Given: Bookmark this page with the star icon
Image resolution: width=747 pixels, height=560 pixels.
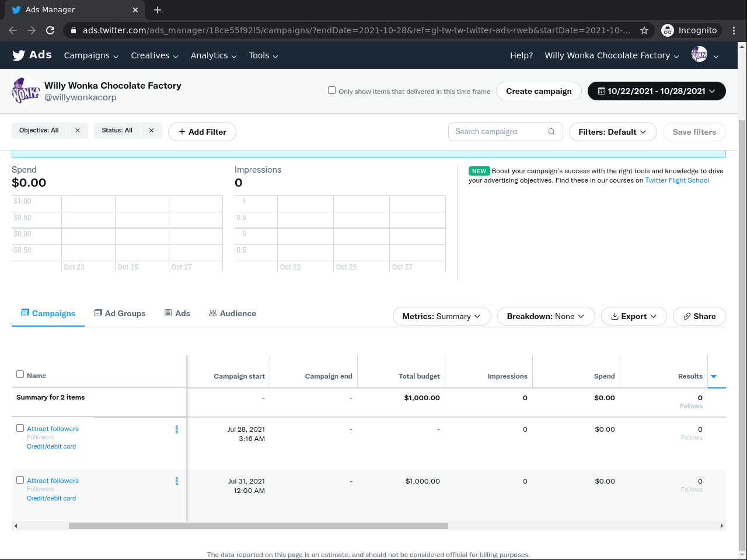Looking at the screenshot, I should coord(644,30).
